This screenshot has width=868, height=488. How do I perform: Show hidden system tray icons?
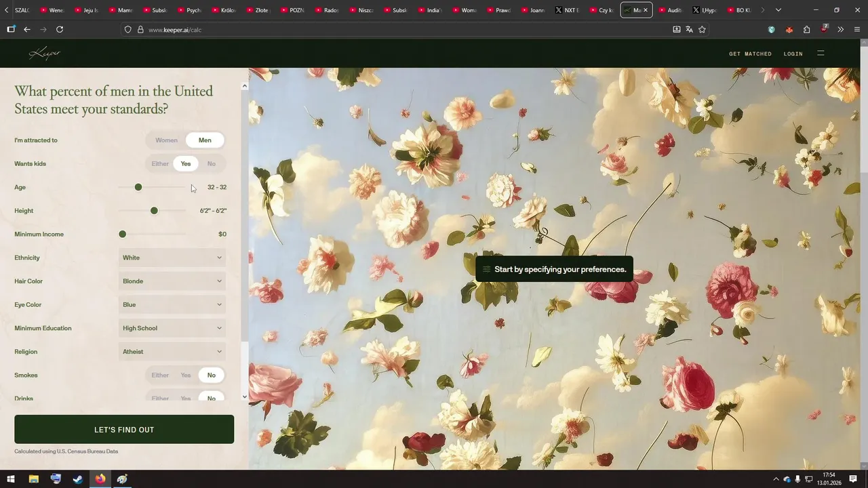coord(775,479)
